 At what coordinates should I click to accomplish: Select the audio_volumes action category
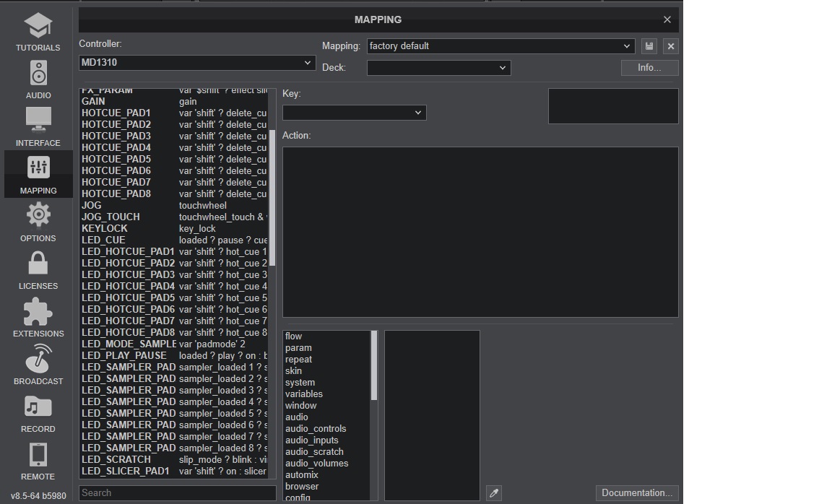coord(327,464)
